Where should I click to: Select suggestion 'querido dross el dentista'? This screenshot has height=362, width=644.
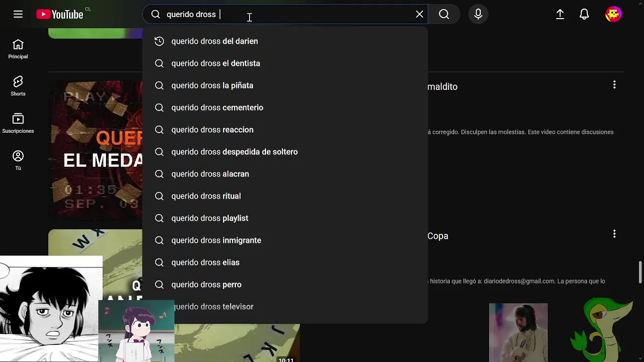[x=285, y=63]
